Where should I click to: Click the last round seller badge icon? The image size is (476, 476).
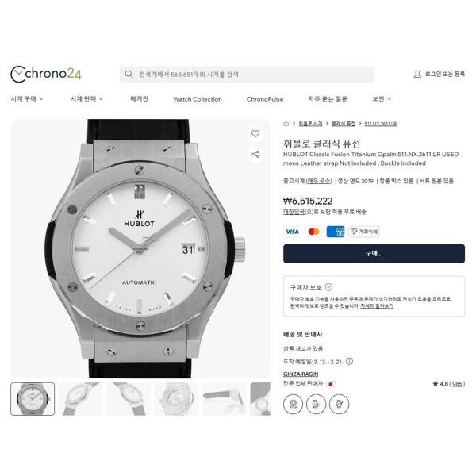[x=339, y=404]
